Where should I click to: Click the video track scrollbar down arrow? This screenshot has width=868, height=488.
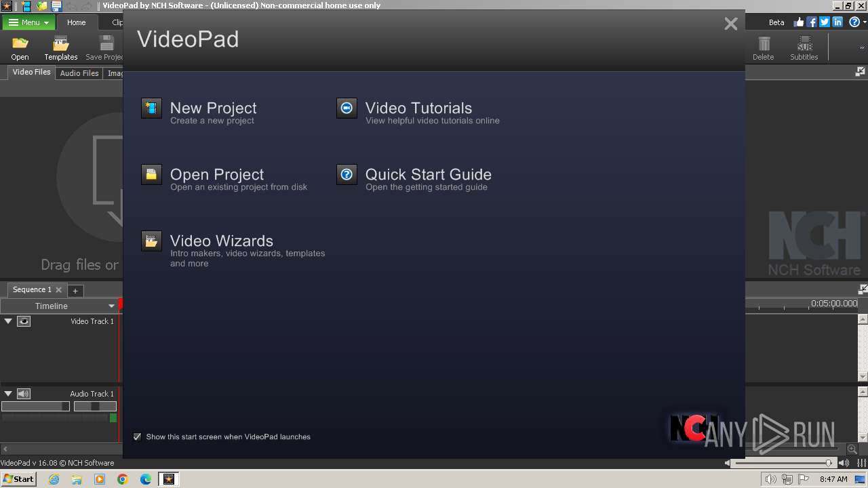coord(863,377)
